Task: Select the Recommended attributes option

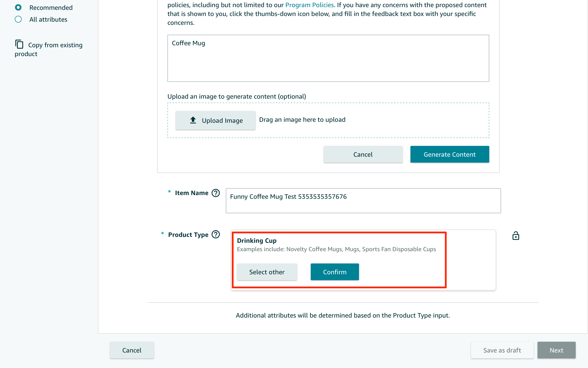Action: (x=18, y=7)
